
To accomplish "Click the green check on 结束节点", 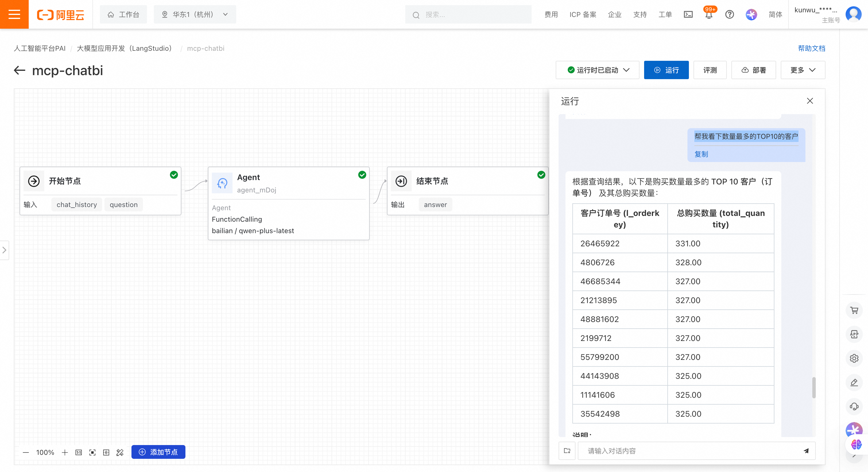I will click(x=541, y=175).
